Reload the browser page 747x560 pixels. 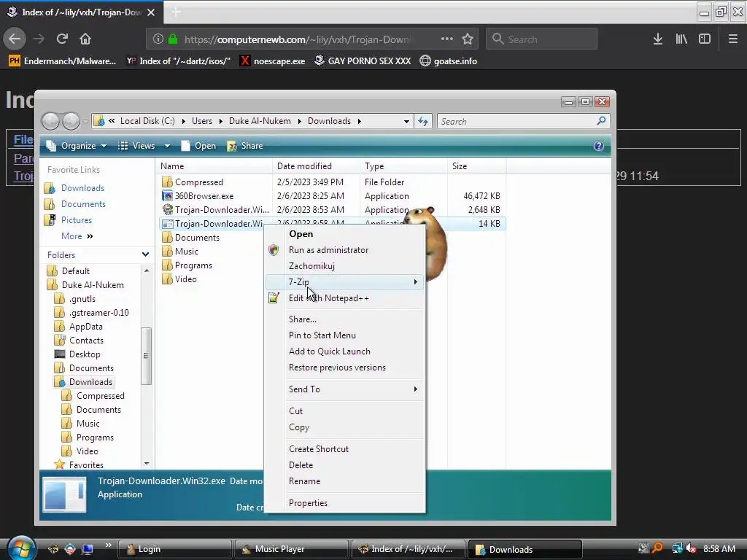(x=62, y=39)
